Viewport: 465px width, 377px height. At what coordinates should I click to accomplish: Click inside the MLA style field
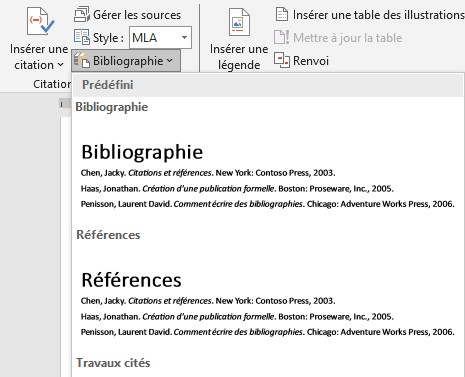point(160,38)
